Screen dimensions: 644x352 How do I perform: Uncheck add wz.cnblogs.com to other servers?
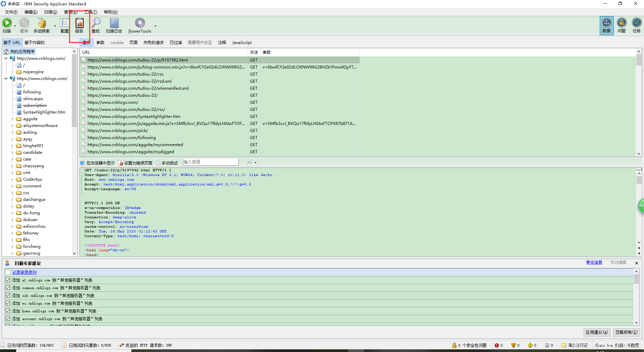tap(8, 303)
